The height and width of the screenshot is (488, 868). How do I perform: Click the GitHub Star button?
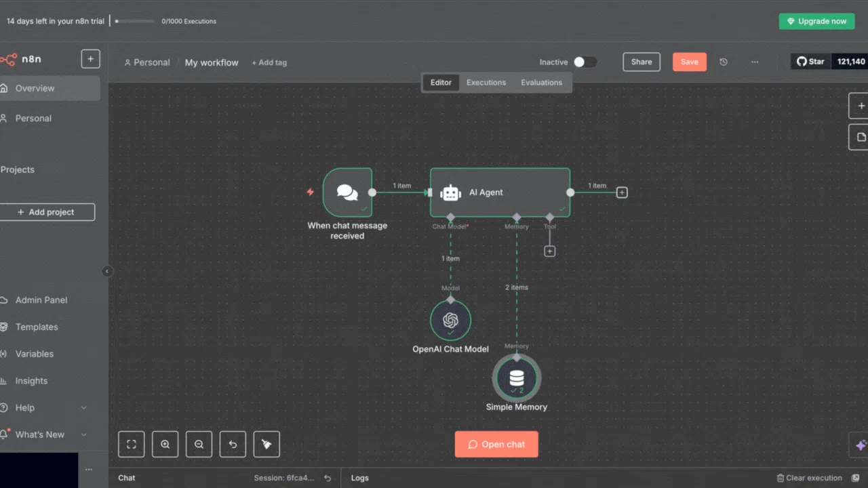pyautogui.click(x=810, y=62)
